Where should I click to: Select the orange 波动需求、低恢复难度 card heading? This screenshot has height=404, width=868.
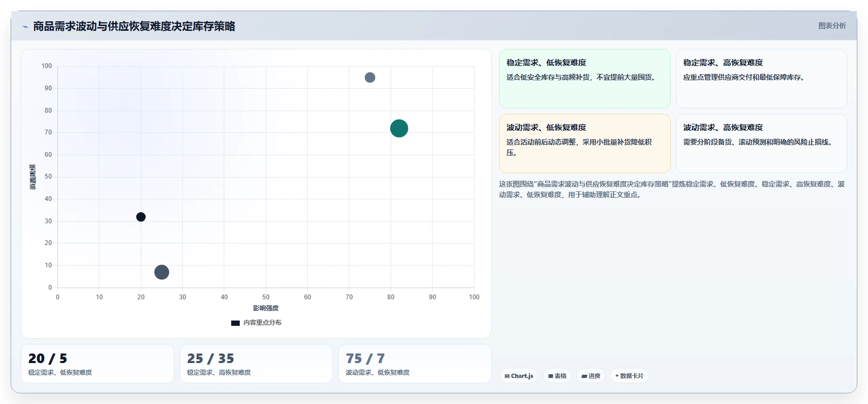(546, 128)
